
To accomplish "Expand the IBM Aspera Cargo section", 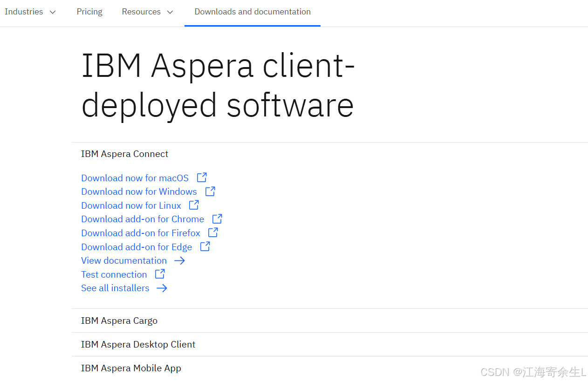I will (x=119, y=321).
